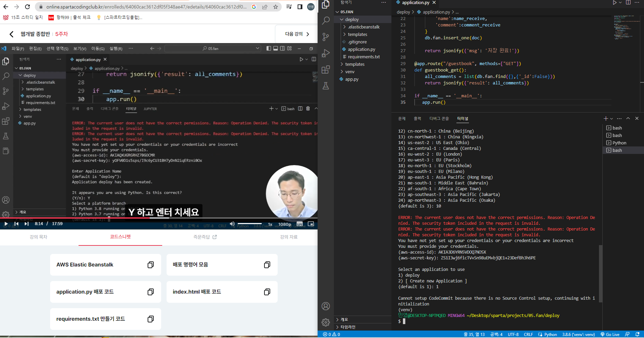Adjust the video volume slider
This screenshot has width=644, height=338.
click(249, 224)
